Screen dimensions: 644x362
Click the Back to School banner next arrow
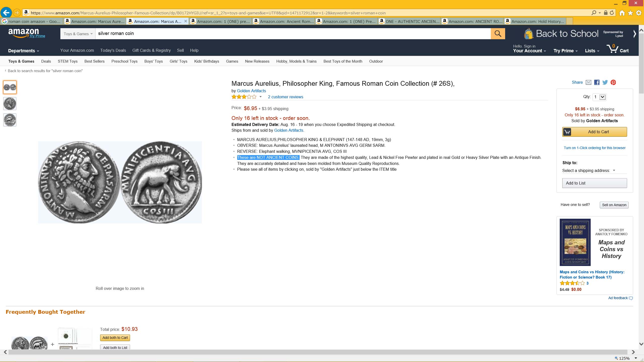point(634,34)
